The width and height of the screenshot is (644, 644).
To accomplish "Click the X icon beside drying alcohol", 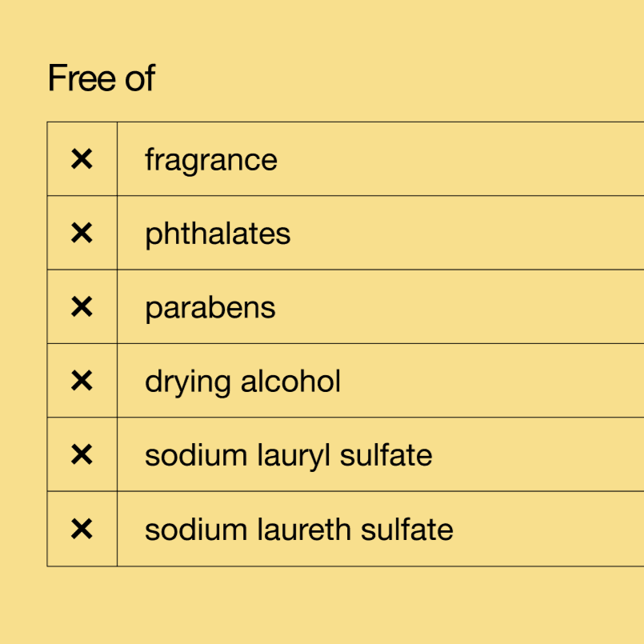I will tap(82, 381).
